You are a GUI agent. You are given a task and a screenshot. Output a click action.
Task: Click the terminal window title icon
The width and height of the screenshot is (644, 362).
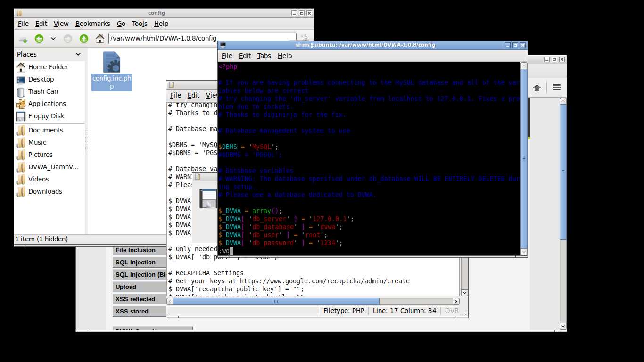tap(223, 45)
